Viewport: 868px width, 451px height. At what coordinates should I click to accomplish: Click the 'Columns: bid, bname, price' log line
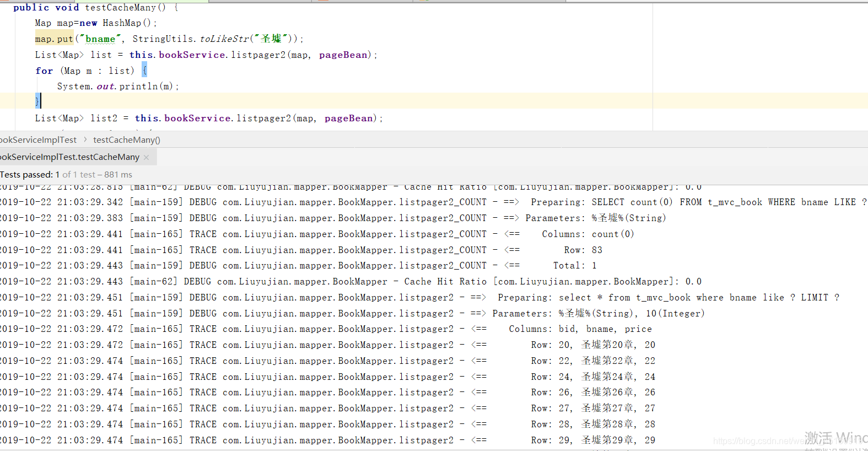[x=326, y=329]
